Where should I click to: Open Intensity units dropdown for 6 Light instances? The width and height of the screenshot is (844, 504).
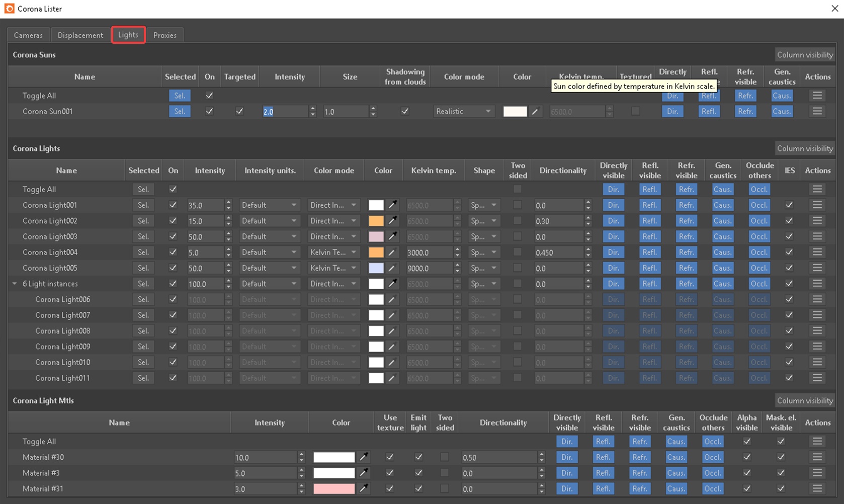pyautogui.click(x=269, y=284)
